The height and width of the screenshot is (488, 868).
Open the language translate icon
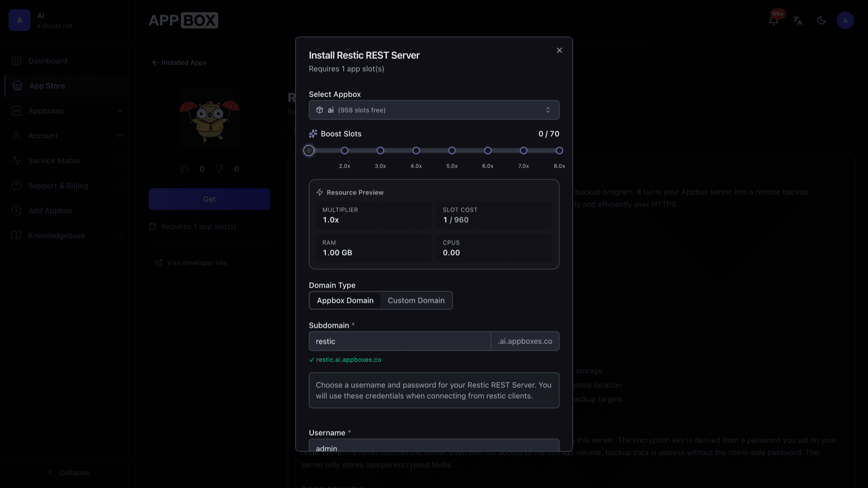(x=797, y=20)
